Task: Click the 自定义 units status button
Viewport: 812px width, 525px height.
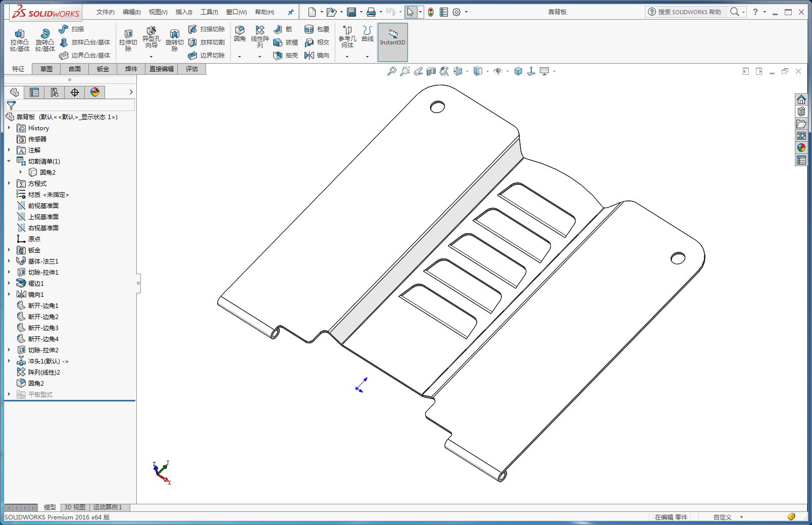Action: pyautogui.click(x=723, y=517)
